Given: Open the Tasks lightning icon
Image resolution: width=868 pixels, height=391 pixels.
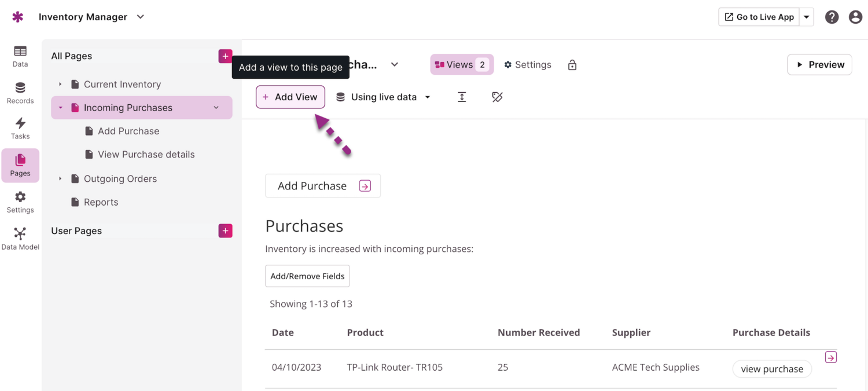Looking at the screenshot, I should pos(20,128).
